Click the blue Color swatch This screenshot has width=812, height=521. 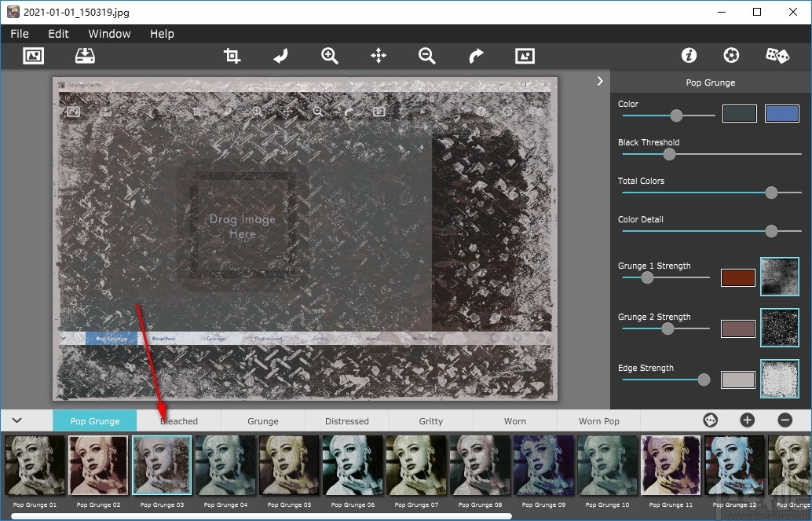[781, 114]
